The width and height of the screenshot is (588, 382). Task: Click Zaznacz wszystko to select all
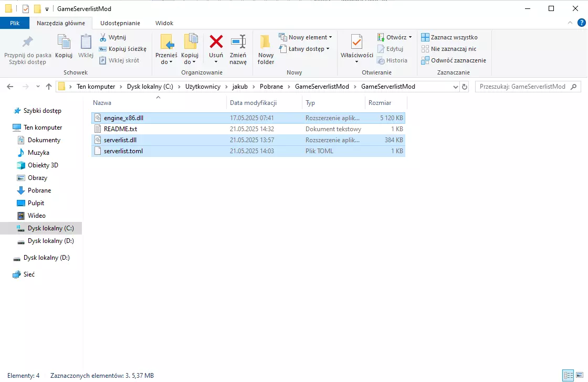coord(449,37)
